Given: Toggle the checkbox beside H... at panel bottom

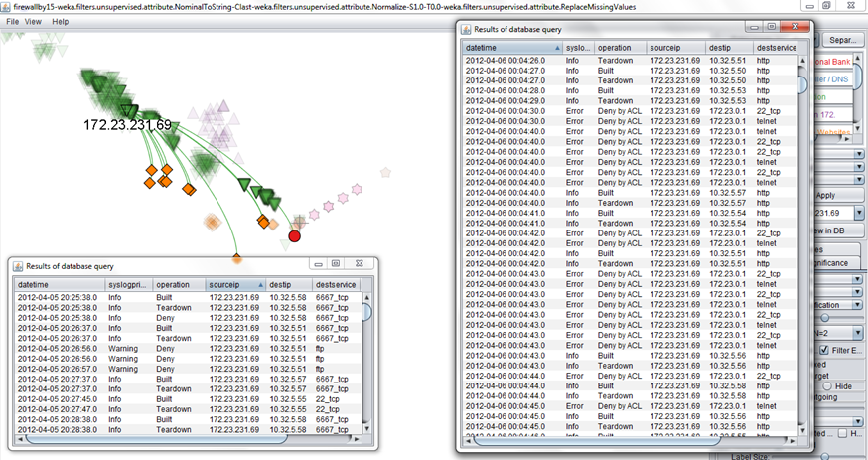Looking at the screenshot, I should (842, 434).
